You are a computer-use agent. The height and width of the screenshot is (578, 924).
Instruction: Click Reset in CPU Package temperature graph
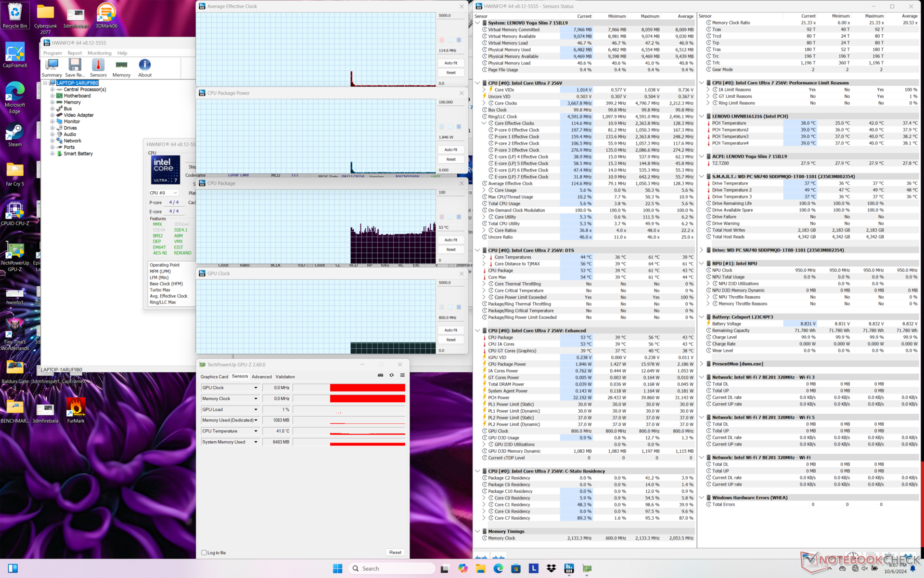tap(451, 250)
